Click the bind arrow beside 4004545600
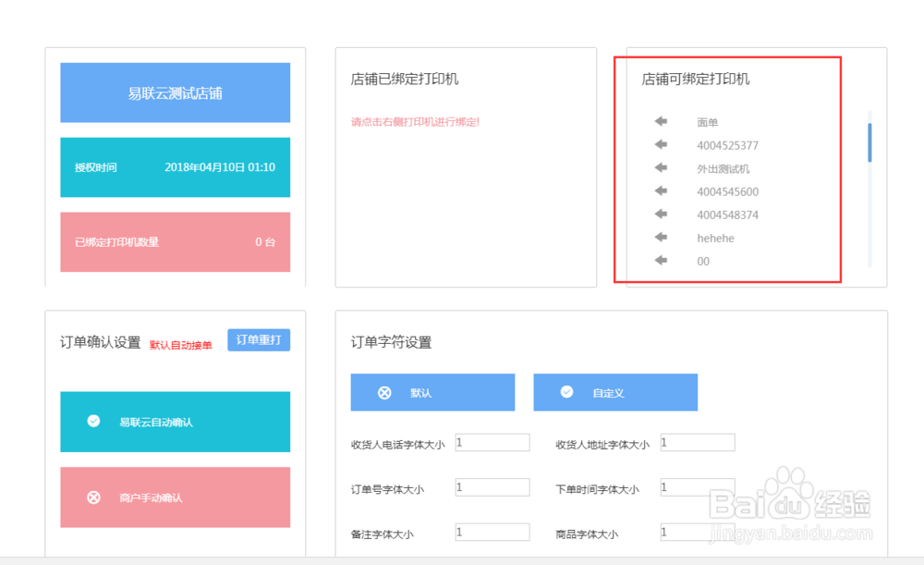The image size is (924, 565). point(662,190)
